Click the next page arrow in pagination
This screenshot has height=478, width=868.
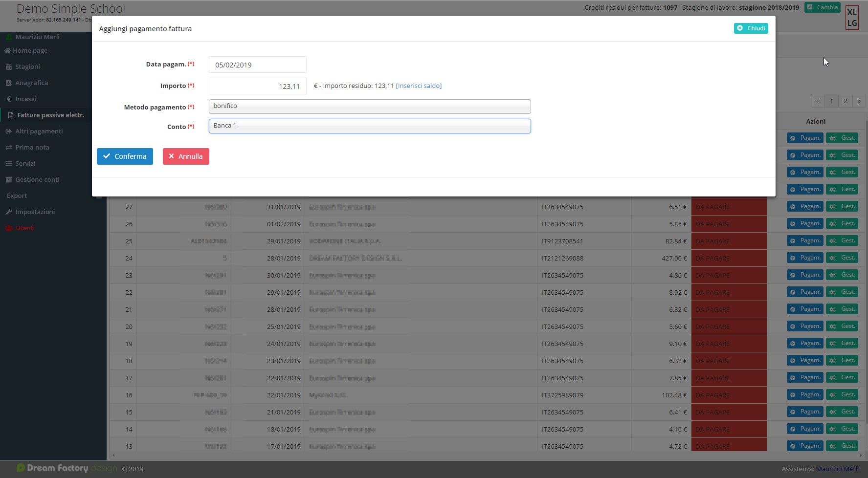coord(859,101)
